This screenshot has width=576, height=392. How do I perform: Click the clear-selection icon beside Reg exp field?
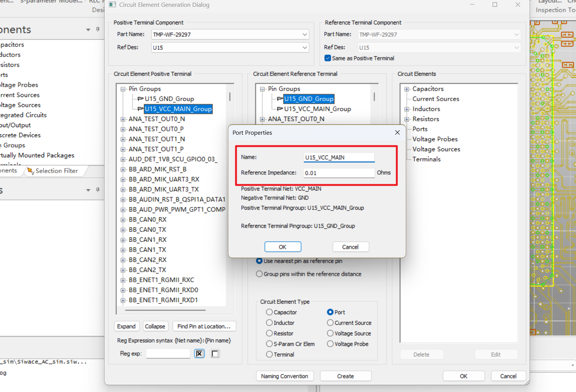click(x=215, y=354)
